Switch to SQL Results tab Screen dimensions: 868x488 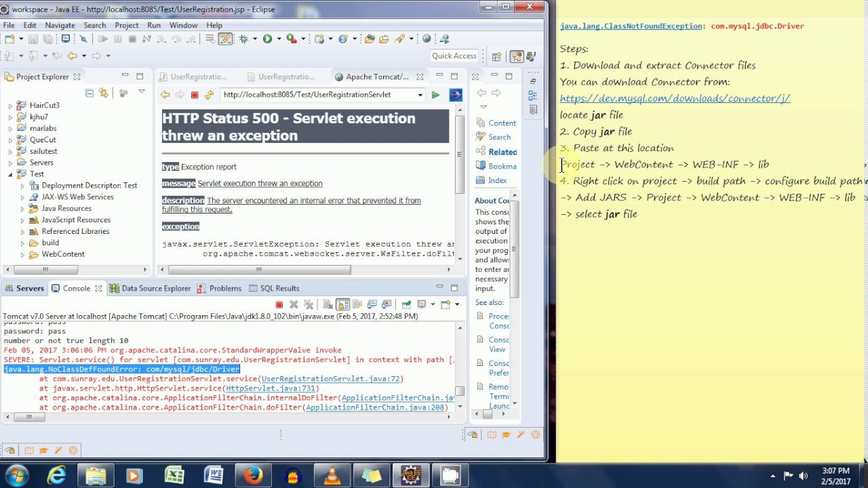[273, 288]
